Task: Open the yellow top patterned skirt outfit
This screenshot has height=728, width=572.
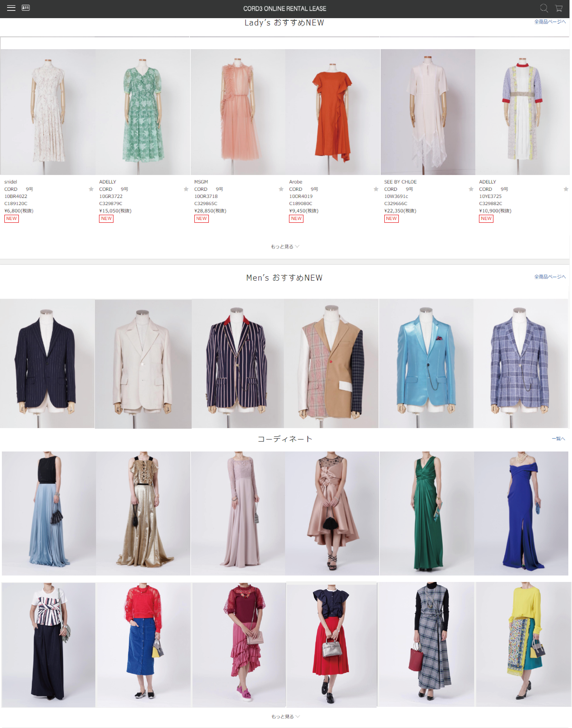Action: pos(524,645)
